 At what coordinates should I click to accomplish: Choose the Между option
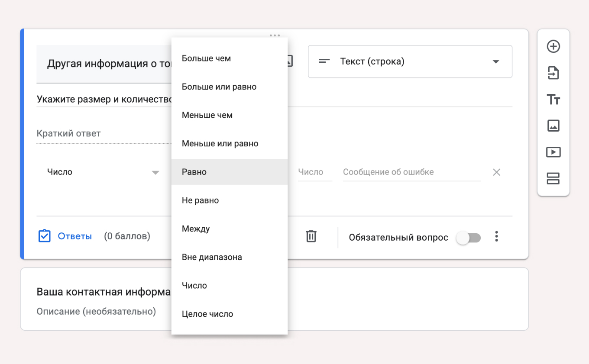(x=196, y=229)
